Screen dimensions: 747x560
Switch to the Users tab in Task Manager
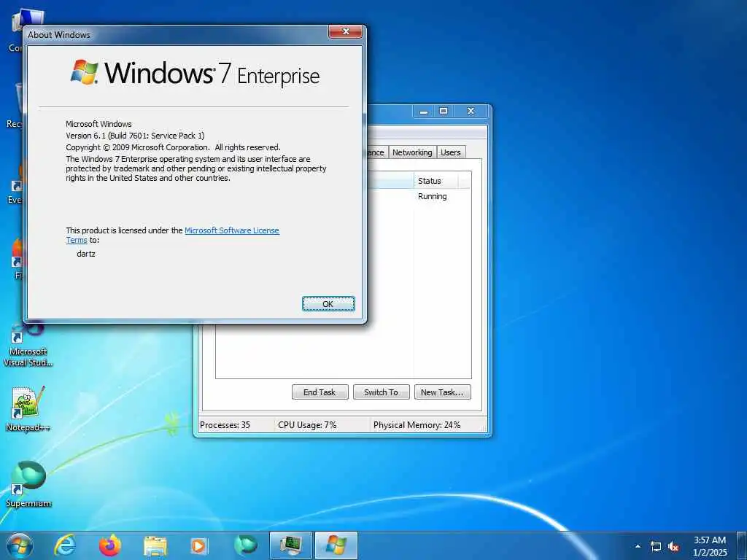[x=450, y=152]
